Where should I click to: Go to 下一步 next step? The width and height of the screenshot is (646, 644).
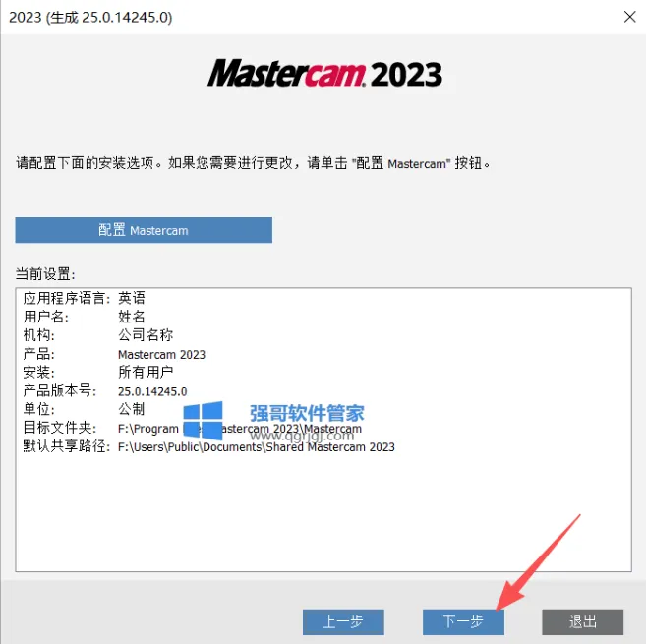point(463,621)
